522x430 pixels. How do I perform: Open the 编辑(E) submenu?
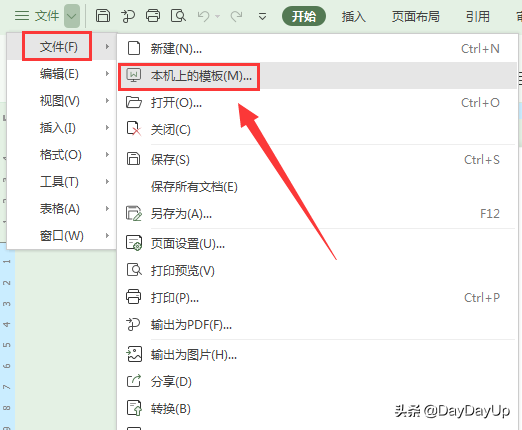62,73
